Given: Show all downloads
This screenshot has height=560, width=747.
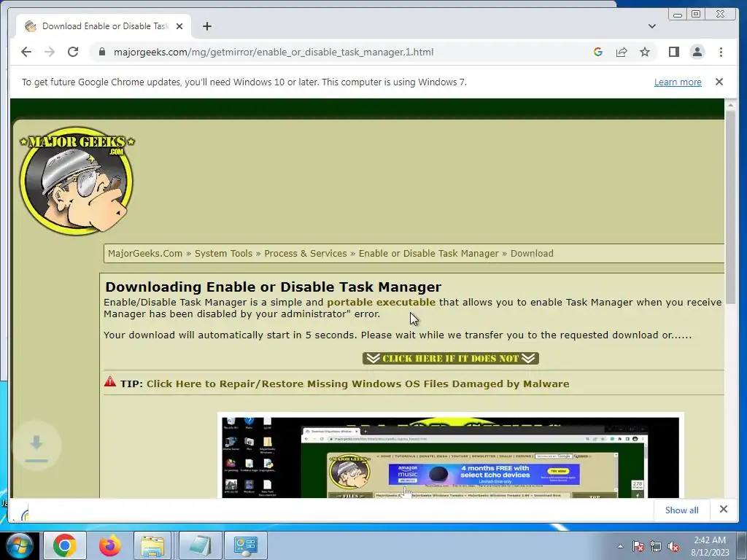Looking at the screenshot, I should [682, 510].
